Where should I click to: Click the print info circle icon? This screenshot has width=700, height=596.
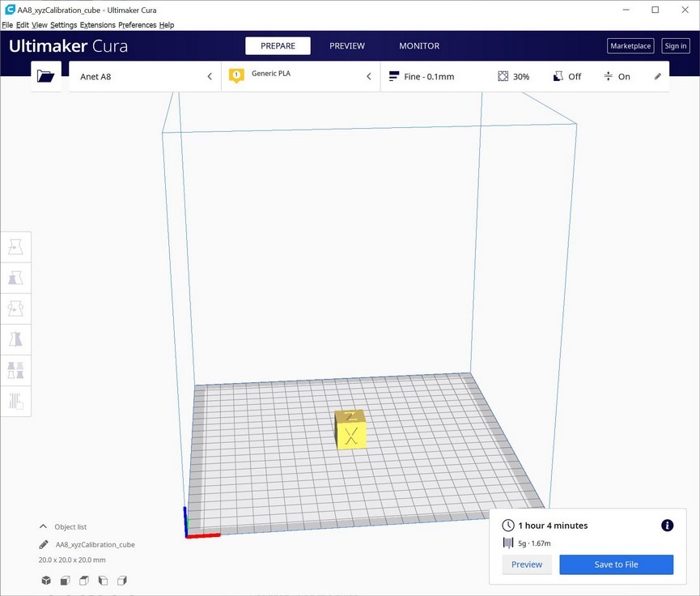[667, 526]
